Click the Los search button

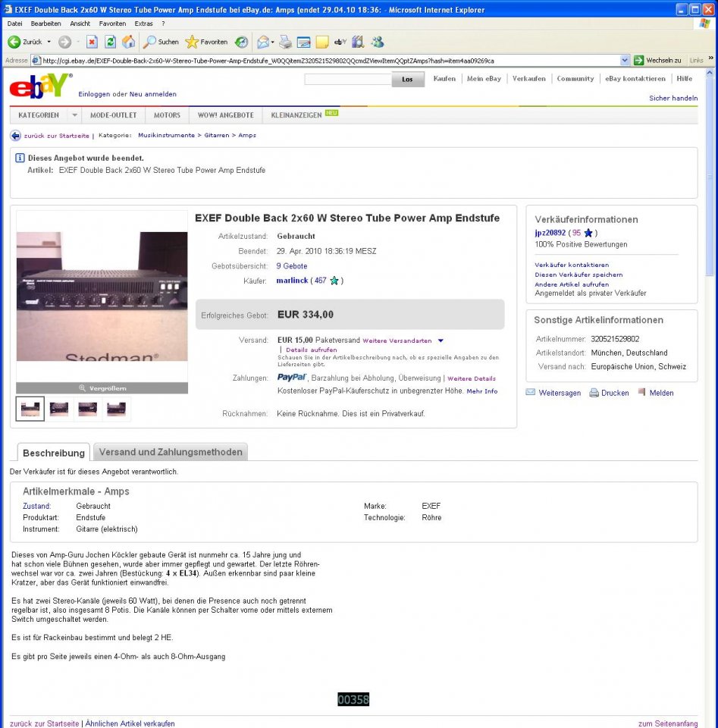(x=407, y=80)
